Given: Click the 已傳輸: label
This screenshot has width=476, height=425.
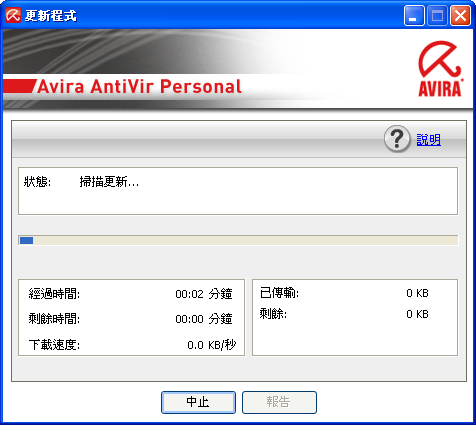Looking at the screenshot, I should tap(279, 293).
